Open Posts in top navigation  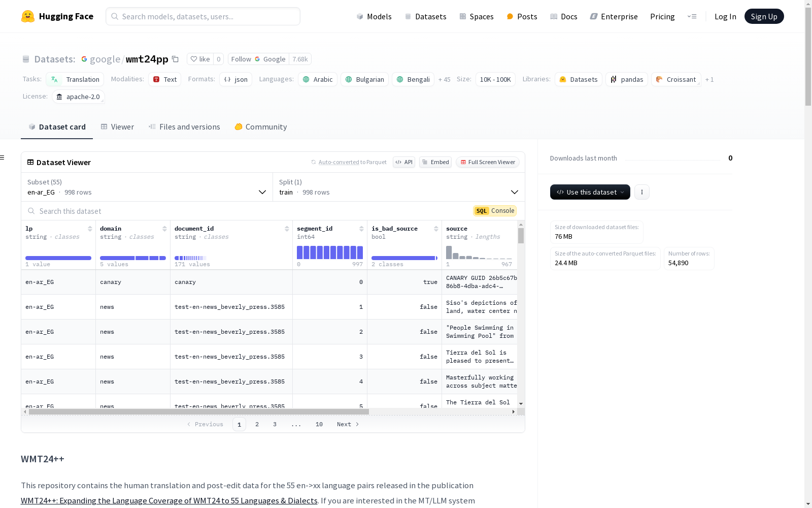pyautogui.click(x=522, y=16)
